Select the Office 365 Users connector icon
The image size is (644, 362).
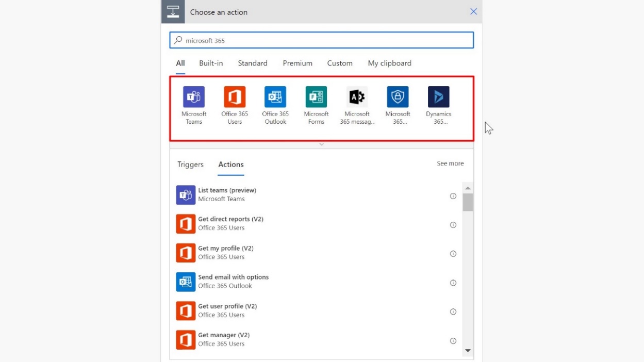[235, 97]
